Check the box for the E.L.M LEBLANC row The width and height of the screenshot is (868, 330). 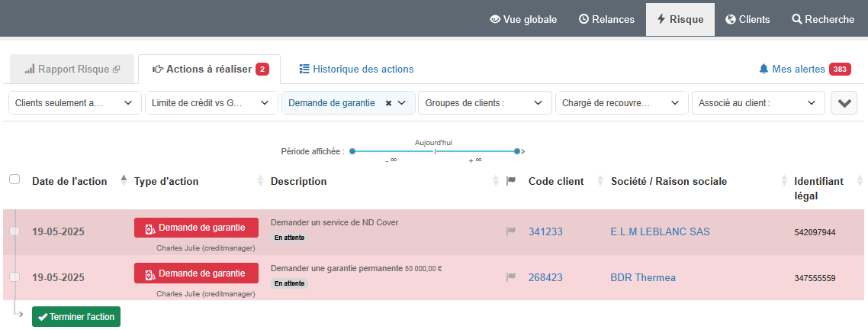[14, 231]
